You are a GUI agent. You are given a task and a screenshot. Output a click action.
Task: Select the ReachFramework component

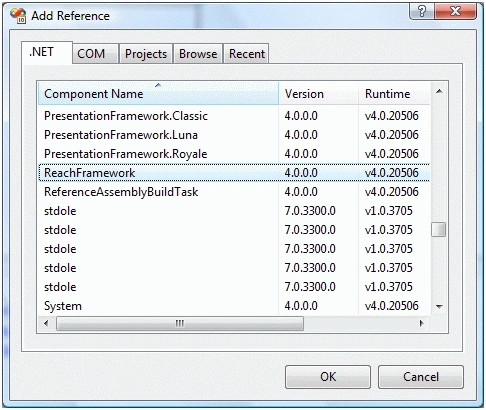tap(234, 173)
